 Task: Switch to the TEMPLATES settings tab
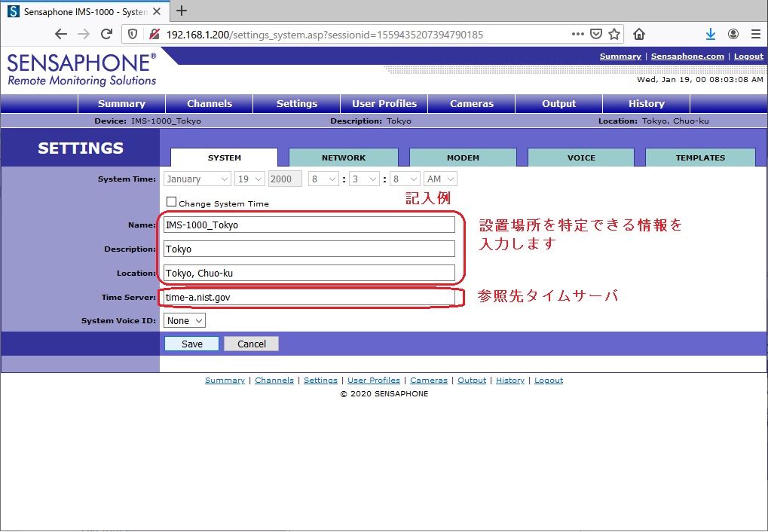click(700, 157)
